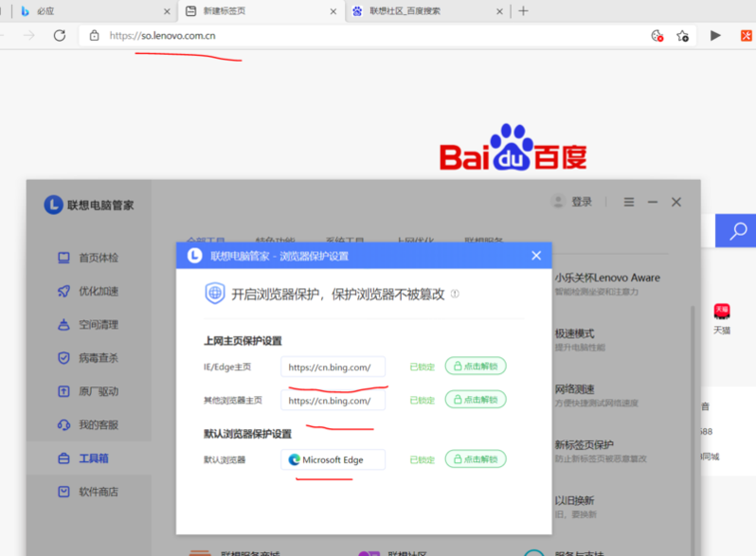Screen dimensions: 756x556
Task: Open the default browser Microsoft Edge selector
Action: [x=333, y=459]
